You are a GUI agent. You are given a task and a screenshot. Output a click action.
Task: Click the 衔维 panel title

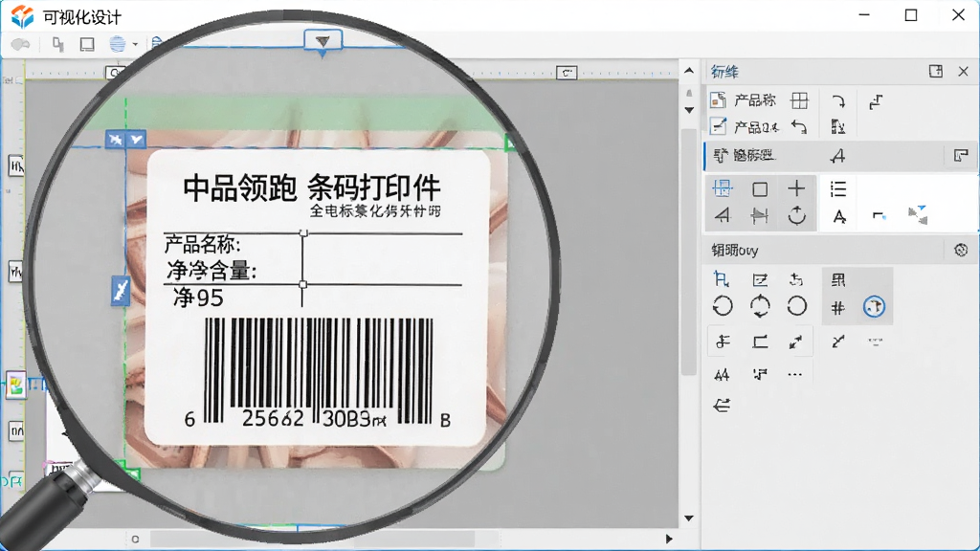725,72
